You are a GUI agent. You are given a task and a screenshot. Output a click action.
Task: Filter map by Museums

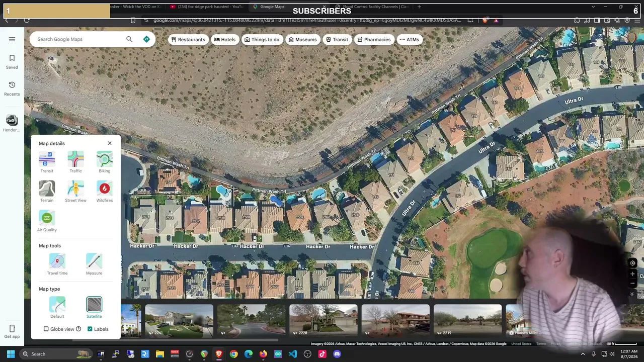[302, 40]
